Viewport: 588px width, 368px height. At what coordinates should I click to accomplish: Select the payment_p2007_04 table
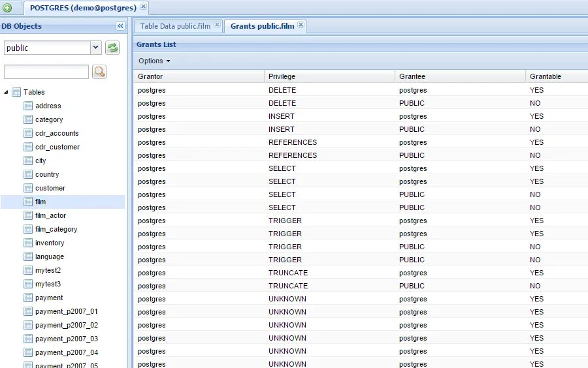tap(67, 352)
